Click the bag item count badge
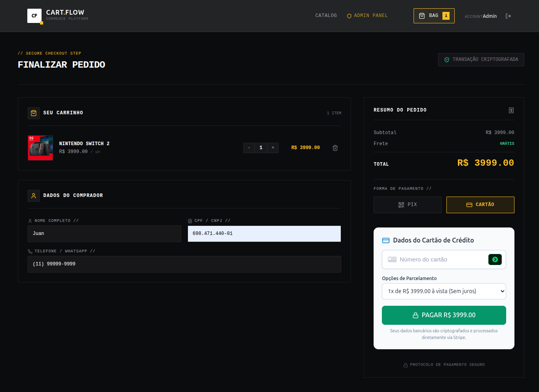Viewport: 539px width, 392px height. pyautogui.click(x=446, y=16)
